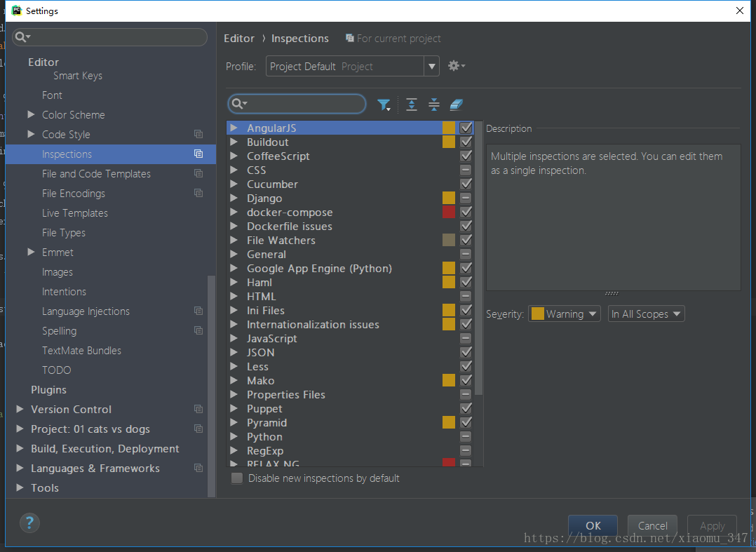The height and width of the screenshot is (552, 756).
Task: Open the Intentions settings page
Action: pos(64,291)
